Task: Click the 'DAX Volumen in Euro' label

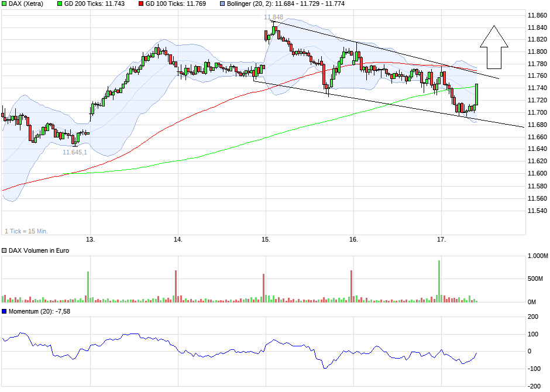Action: click(x=39, y=250)
